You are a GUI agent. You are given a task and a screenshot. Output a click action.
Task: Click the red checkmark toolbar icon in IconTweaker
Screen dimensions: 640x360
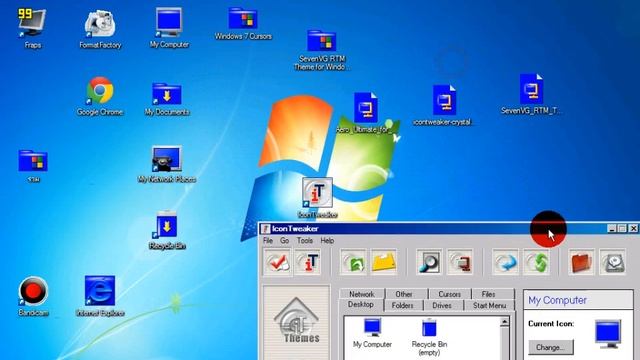[278, 262]
